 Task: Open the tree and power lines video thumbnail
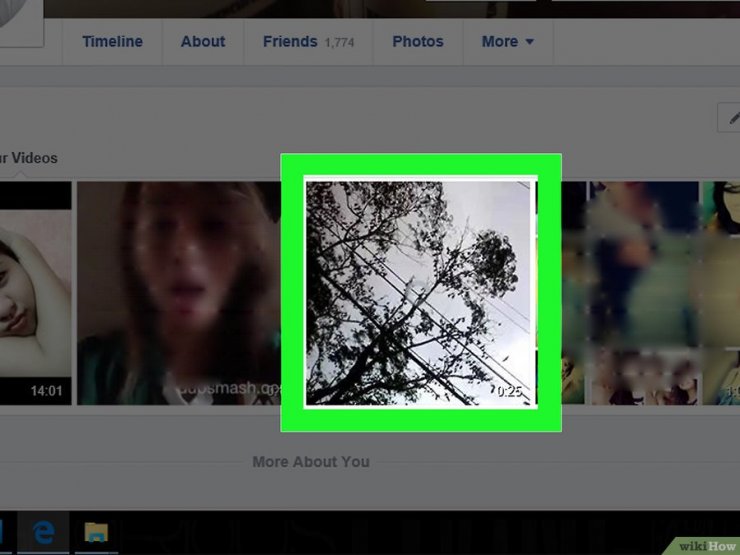coord(420,293)
